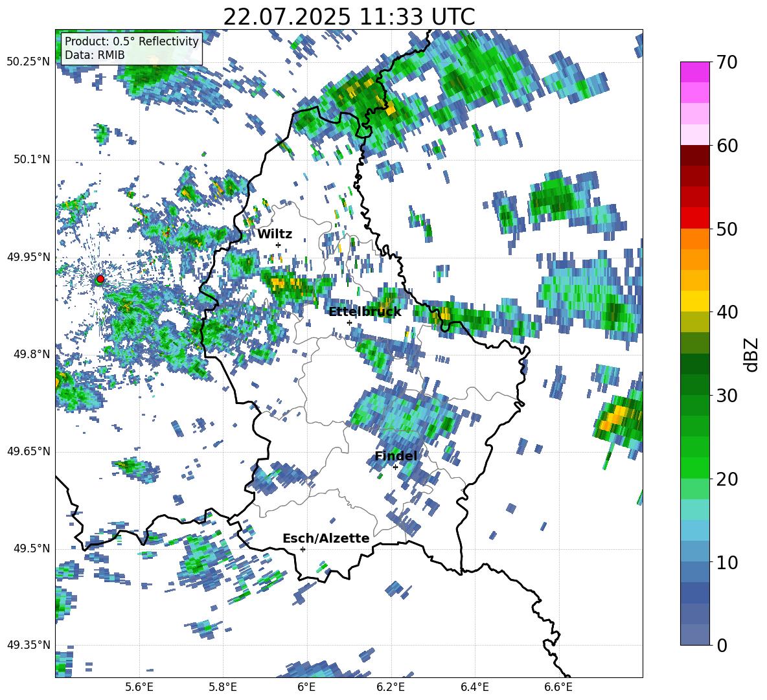767x700 pixels.
Task: Click the Findel station label
Action: coord(396,456)
